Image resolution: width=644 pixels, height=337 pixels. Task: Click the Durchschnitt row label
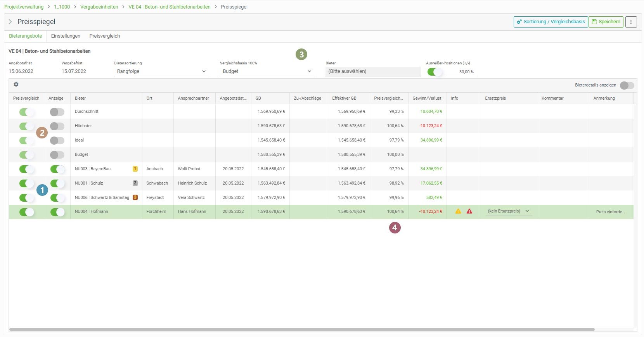tap(87, 112)
